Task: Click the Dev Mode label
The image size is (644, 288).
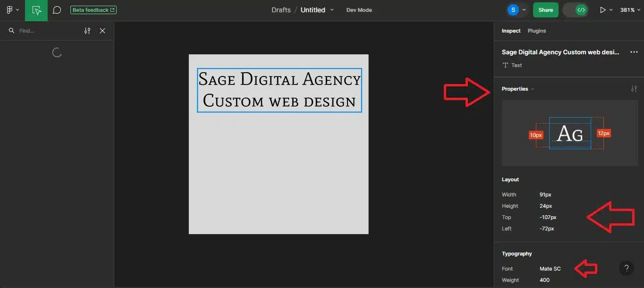Action: click(359, 10)
